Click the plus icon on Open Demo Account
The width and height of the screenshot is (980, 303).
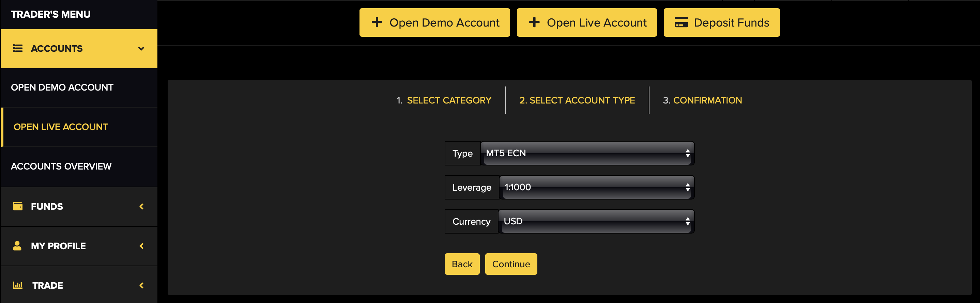pos(377,22)
